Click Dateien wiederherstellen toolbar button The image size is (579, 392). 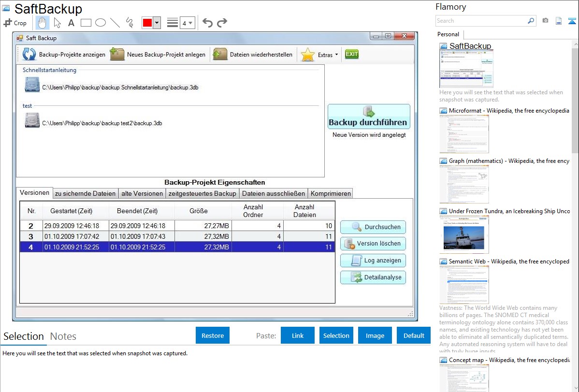pyautogui.click(x=253, y=54)
